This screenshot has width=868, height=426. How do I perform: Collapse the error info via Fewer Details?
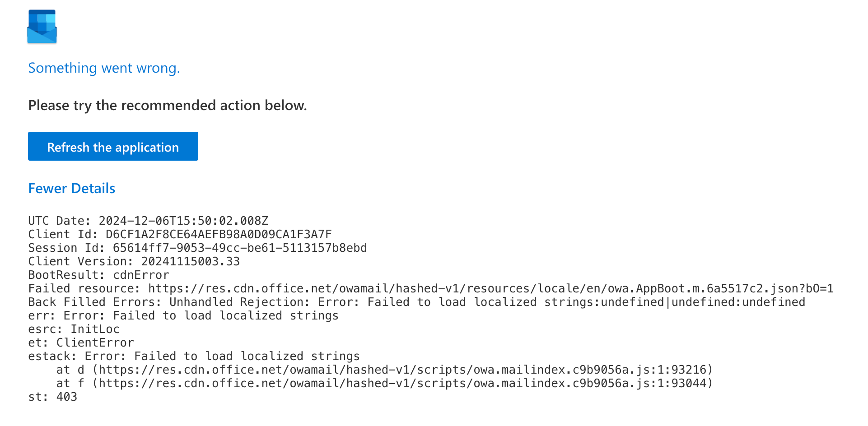coord(72,189)
